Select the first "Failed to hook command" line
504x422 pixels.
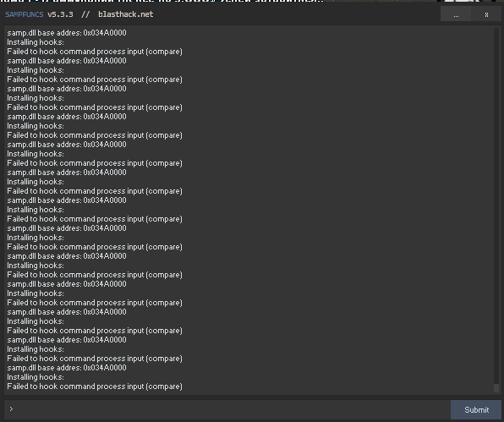point(95,52)
